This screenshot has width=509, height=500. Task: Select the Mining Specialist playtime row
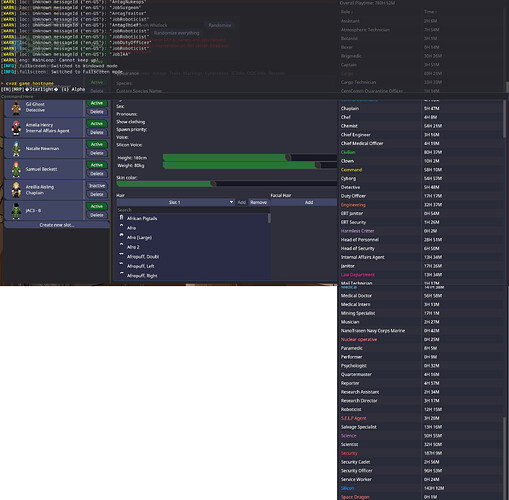(421, 313)
